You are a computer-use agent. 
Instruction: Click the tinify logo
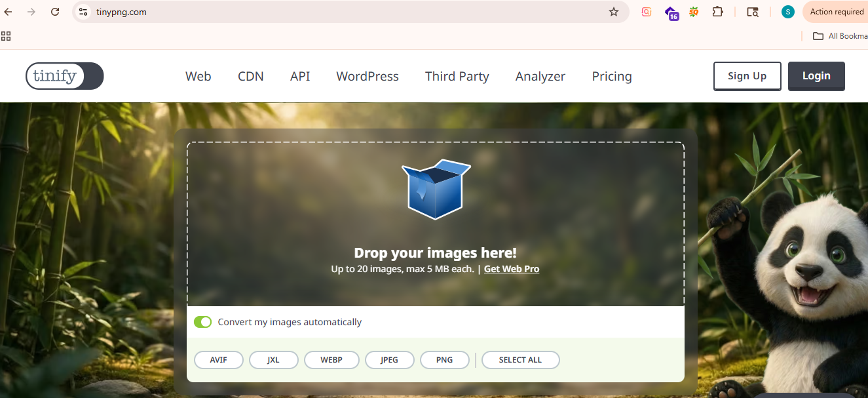[x=64, y=76]
